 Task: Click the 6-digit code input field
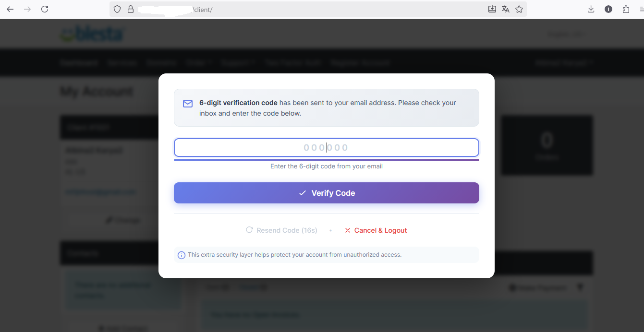326,148
